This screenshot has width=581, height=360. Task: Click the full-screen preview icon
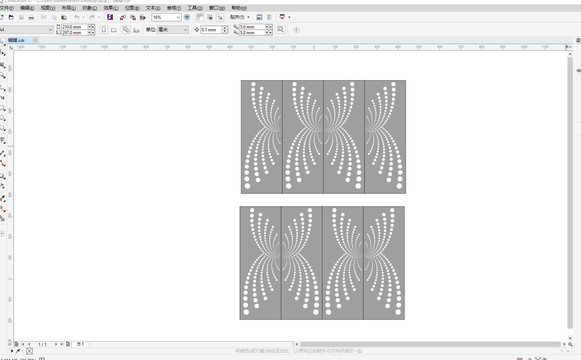pos(187,17)
